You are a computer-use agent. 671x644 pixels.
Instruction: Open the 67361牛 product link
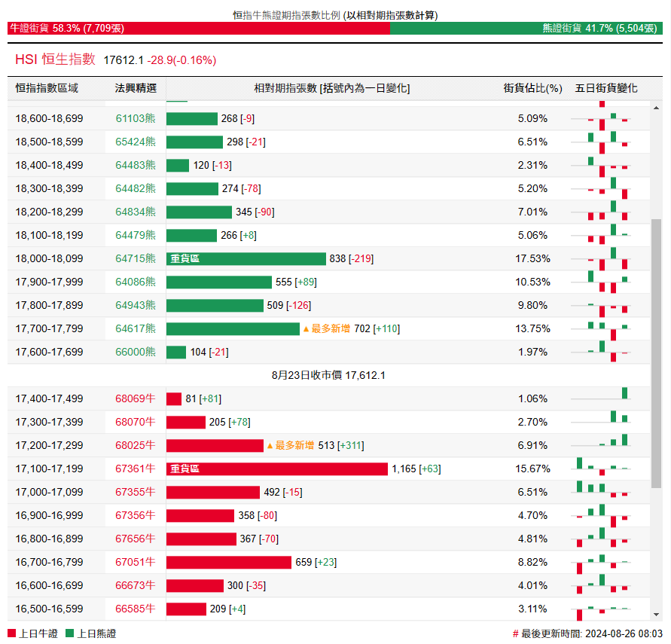click(x=136, y=469)
